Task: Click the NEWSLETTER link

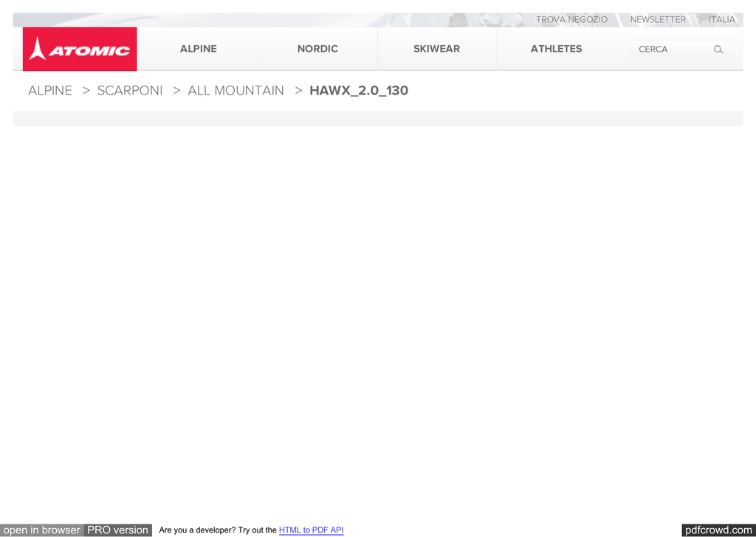Action: coord(658,20)
